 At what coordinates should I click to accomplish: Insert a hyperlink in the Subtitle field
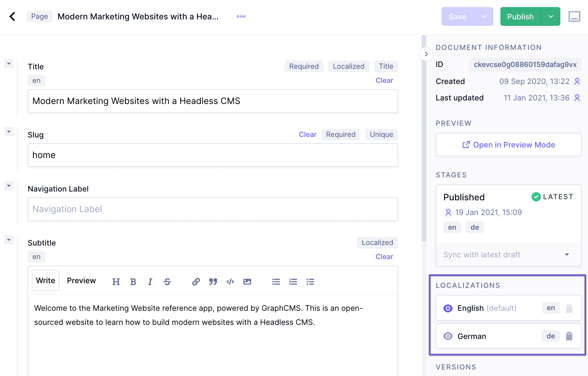(196, 281)
